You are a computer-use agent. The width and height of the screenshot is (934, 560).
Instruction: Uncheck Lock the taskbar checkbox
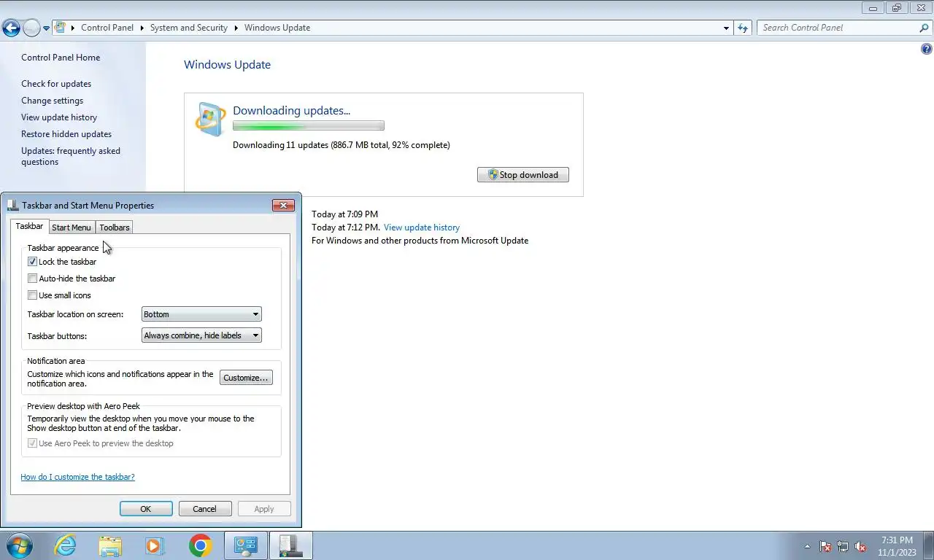pos(32,262)
